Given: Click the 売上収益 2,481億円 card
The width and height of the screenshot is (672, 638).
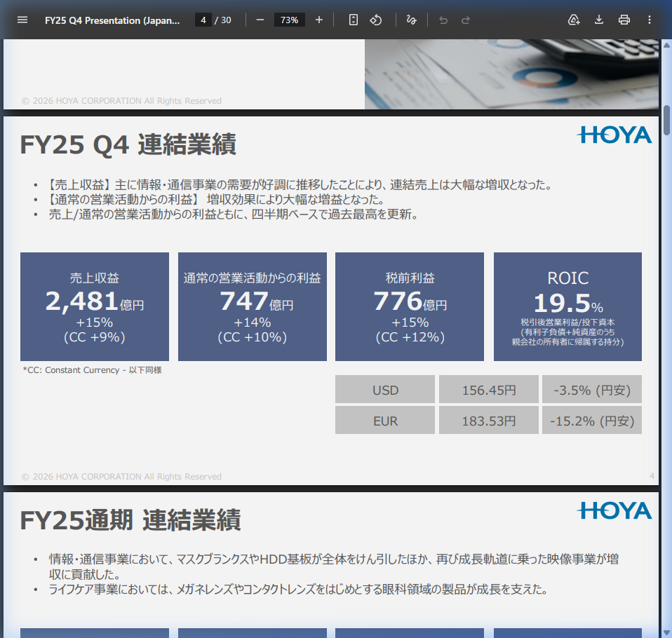Looking at the screenshot, I should pos(95,307).
